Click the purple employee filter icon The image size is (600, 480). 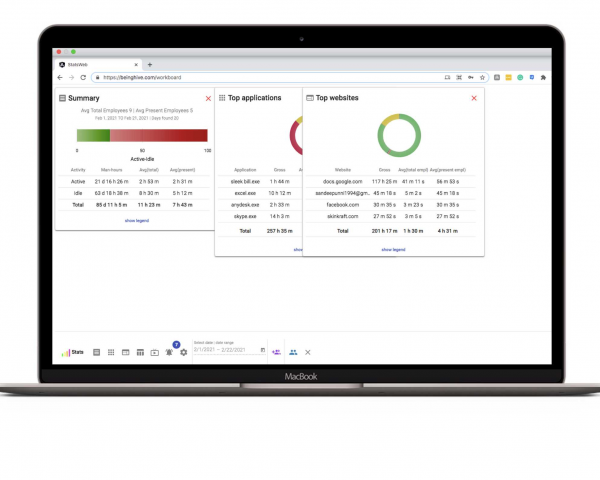pyautogui.click(x=275, y=352)
